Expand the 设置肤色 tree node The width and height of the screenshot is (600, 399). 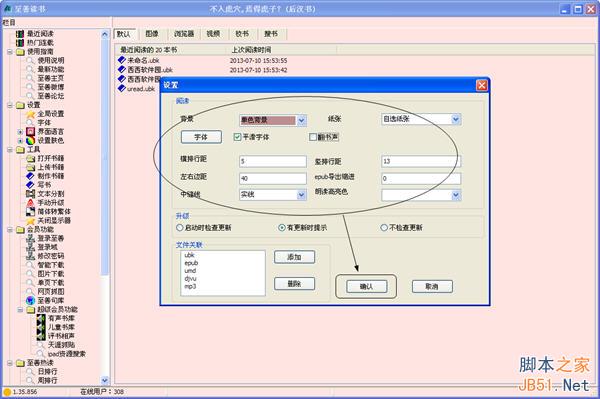tap(20, 140)
